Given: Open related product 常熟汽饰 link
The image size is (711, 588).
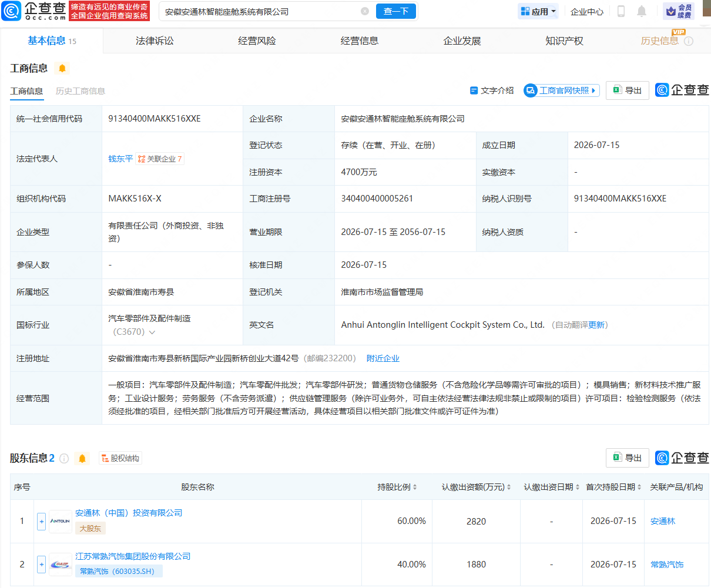Looking at the screenshot, I should point(667,565).
